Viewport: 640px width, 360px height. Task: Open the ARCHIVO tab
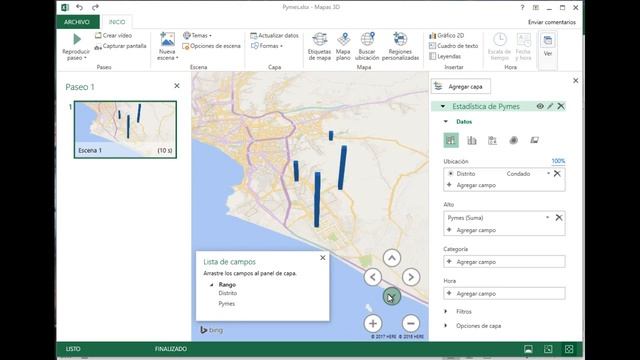click(x=77, y=22)
